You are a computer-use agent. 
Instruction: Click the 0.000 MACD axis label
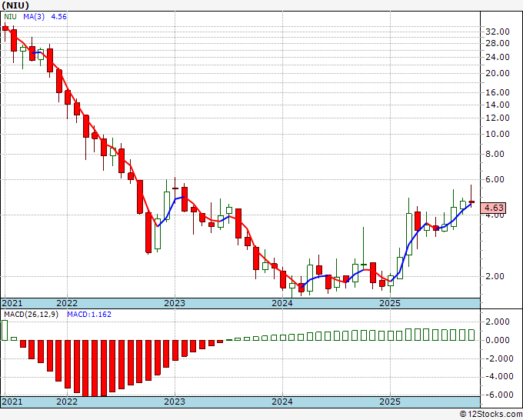point(498,340)
